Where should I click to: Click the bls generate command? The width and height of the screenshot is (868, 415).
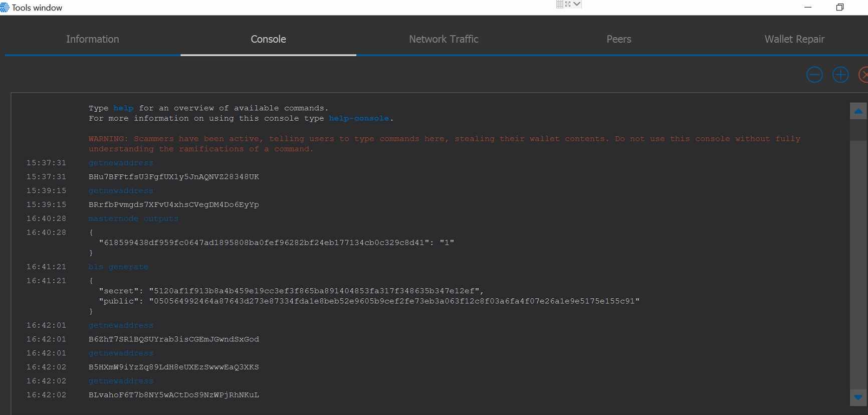118,267
